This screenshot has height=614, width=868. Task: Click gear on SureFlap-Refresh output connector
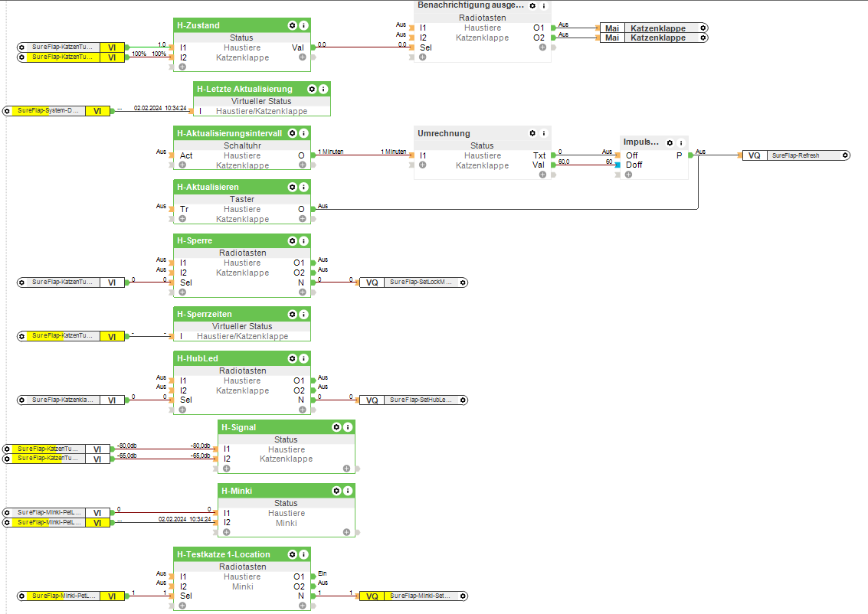point(845,155)
